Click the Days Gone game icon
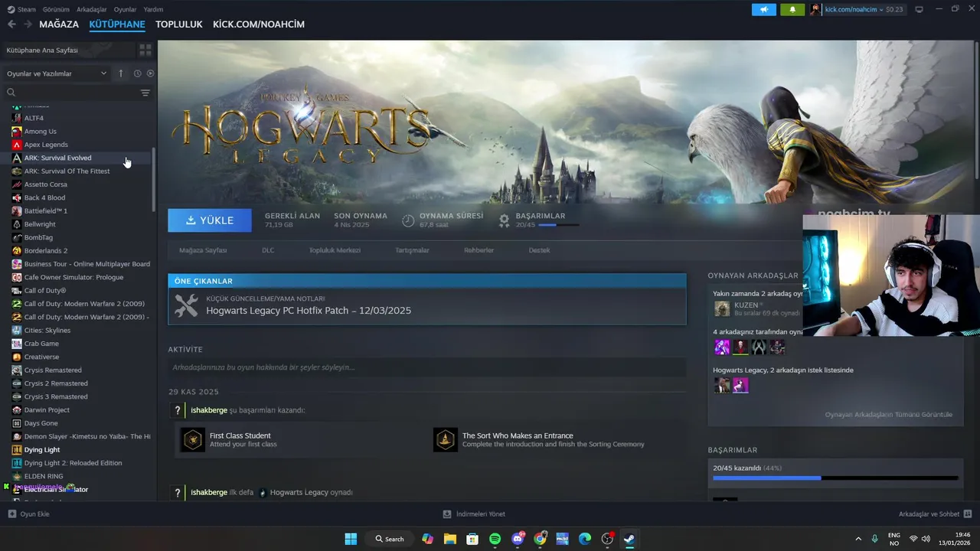Image resolution: width=980 pixels, height=551 pixels. [17, 423]
